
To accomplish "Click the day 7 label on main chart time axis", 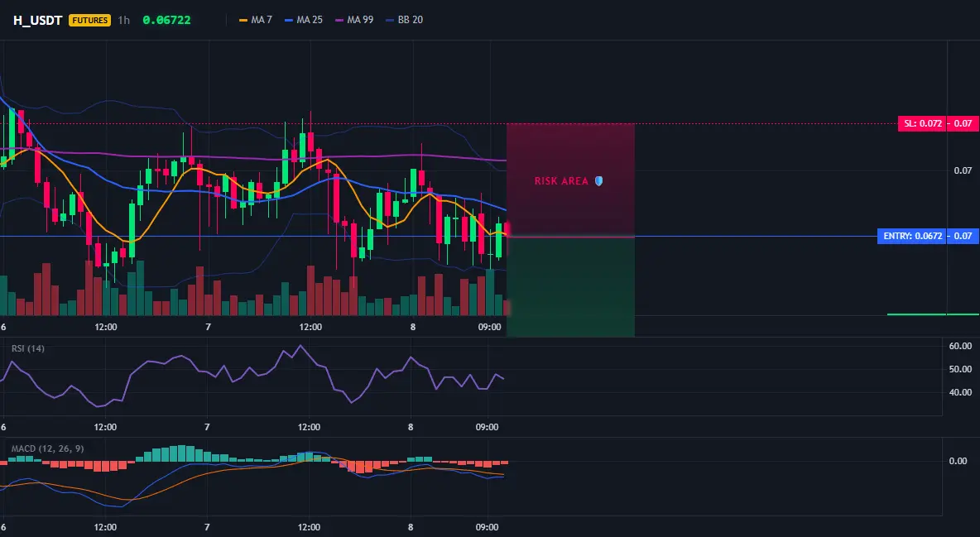I will coord(208,327).
